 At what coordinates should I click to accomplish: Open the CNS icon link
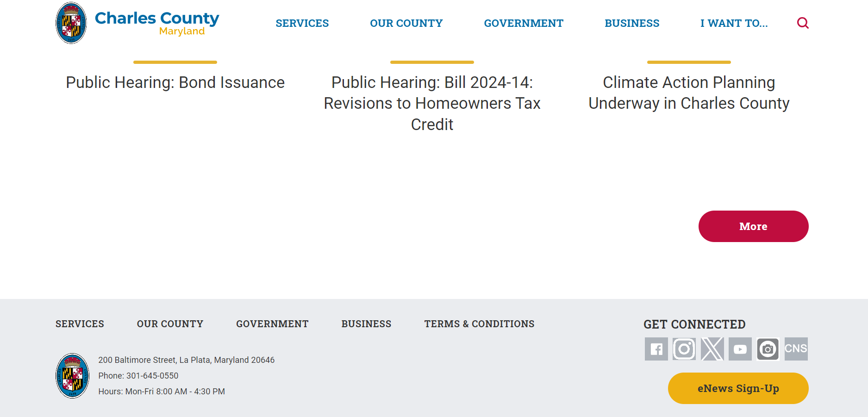(x=796, y=349)
